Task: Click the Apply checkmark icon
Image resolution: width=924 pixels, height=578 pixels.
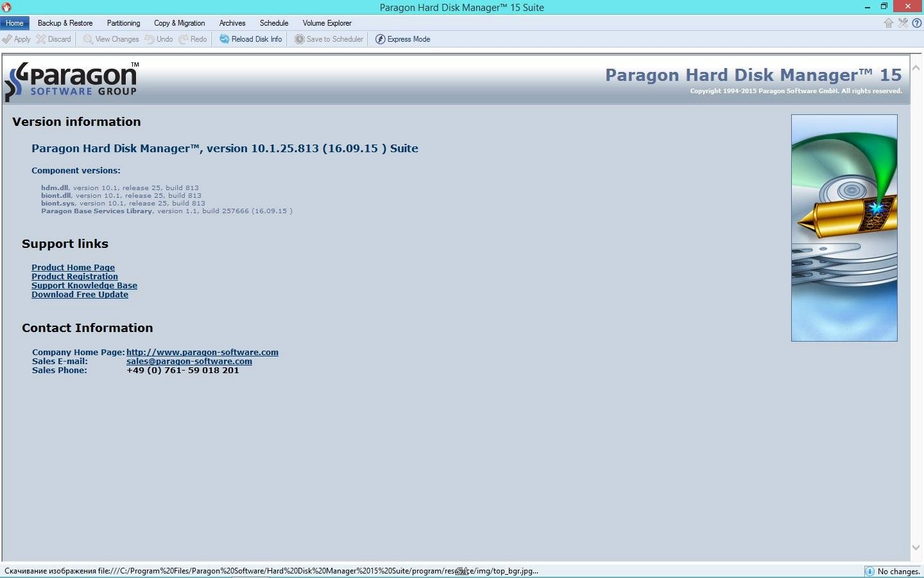Action: coord(7,39)
